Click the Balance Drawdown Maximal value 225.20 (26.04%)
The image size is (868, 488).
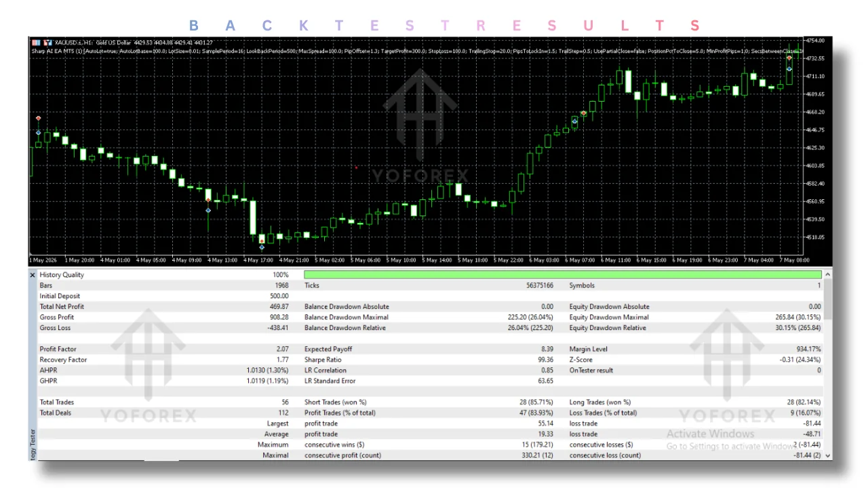(x=530, y=317)
